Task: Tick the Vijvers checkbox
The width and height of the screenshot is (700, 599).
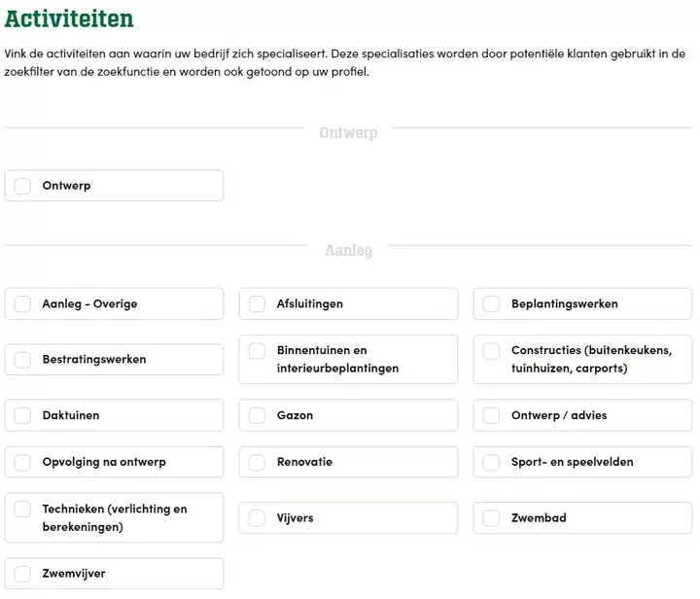Action: 257,518
